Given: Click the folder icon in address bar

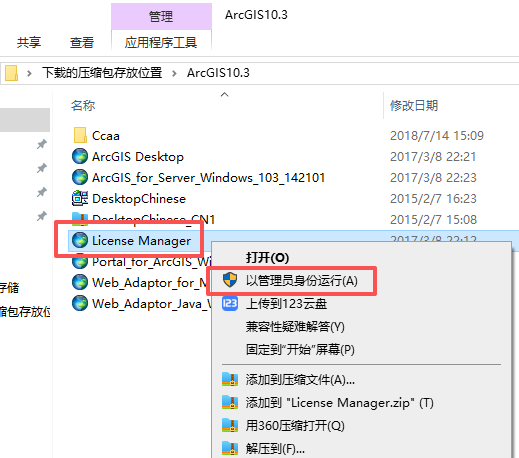Looking at the screenshot, I should 11,73.
